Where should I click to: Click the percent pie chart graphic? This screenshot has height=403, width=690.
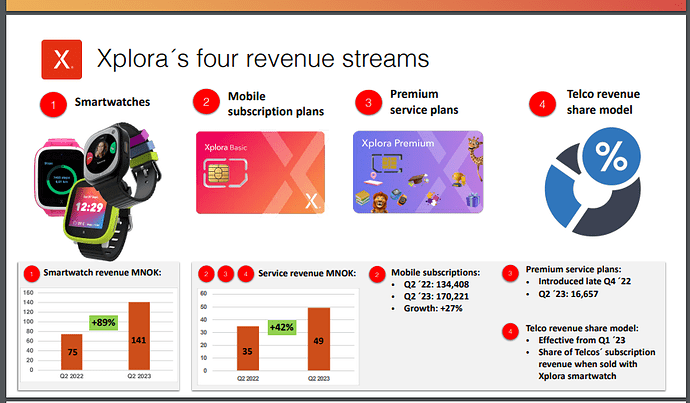593,182
